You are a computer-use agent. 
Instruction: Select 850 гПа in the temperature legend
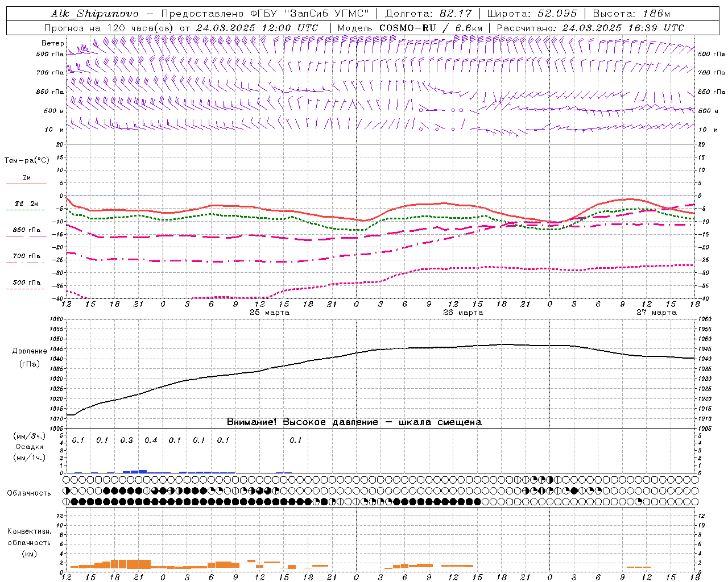click(27, 230)
